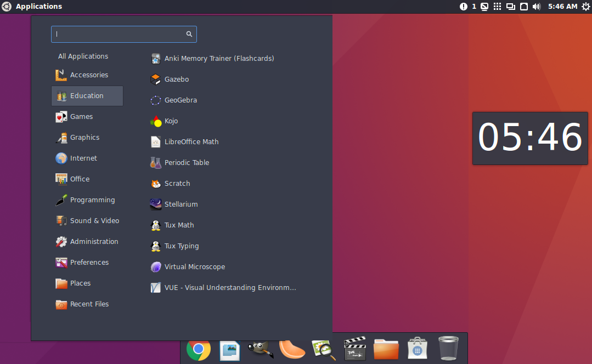Open GeoGebra application
The image size is (592, 364).
point(174,100)
